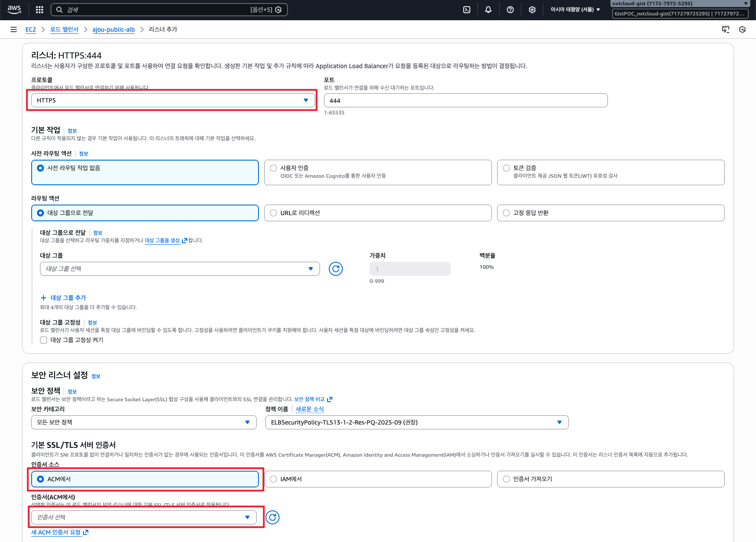
Task: Open the AWS home logo
Action: (14, 10)
